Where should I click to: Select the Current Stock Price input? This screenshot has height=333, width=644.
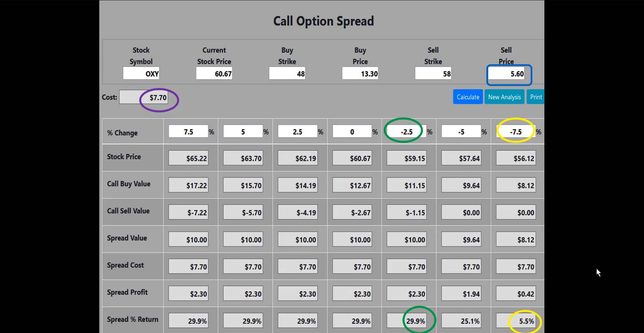(x=214, y=74)
